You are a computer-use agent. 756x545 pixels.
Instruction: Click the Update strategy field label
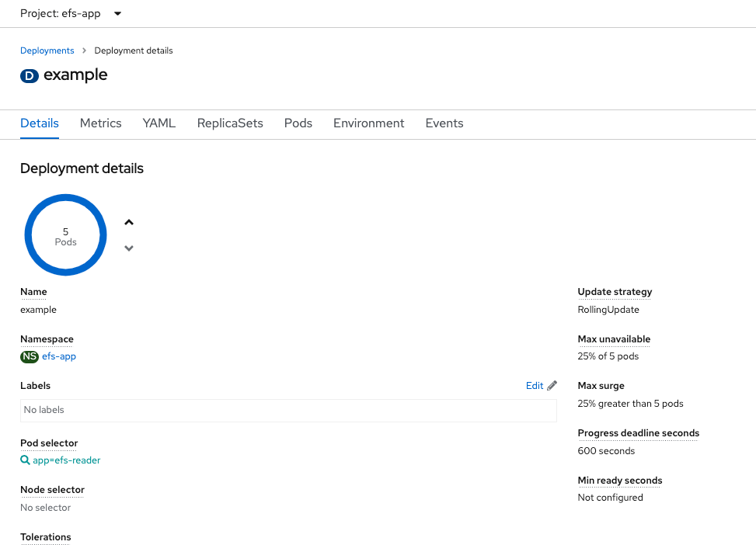click(615, 292)
